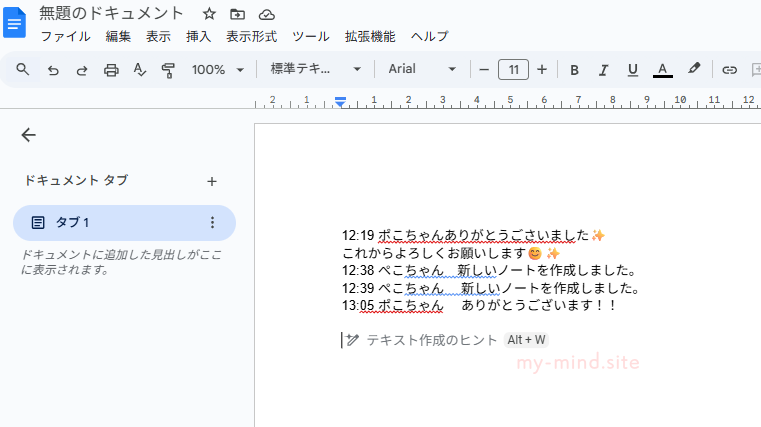Click the ドキュメント タブ heading
Viewport: 761px width, 427px height.
pyautogui.click(x=76, y=181)
